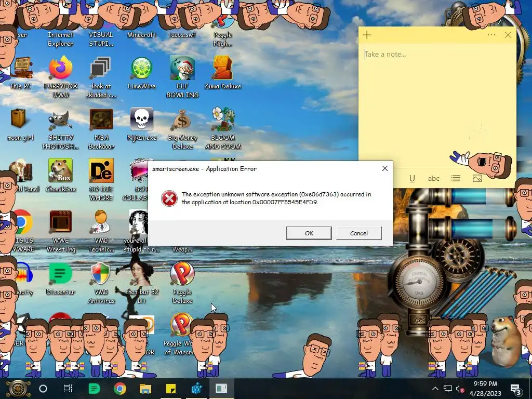Open the Action Center notifications icon
The width and height of the screenshot is (532, 399).
(516, 389)
